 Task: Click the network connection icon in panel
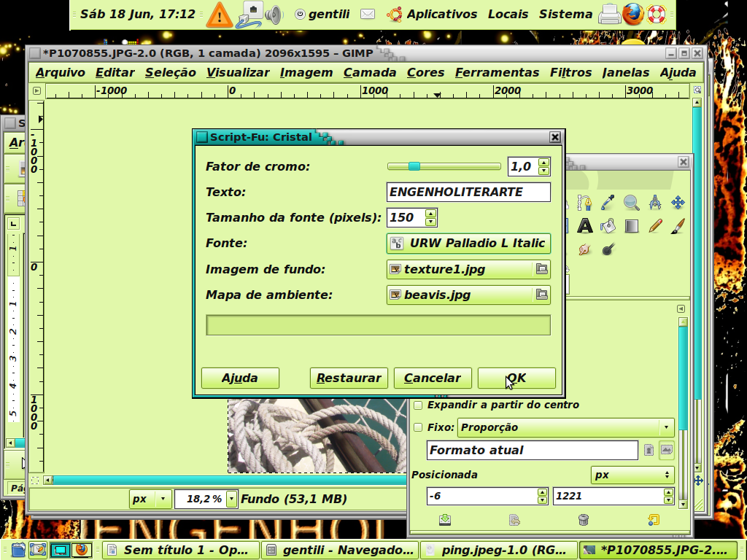coord(249,15)
